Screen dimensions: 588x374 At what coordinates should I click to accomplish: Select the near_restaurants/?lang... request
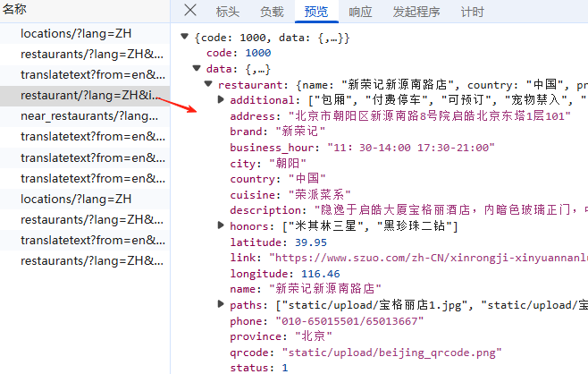[x=85, y=116]
